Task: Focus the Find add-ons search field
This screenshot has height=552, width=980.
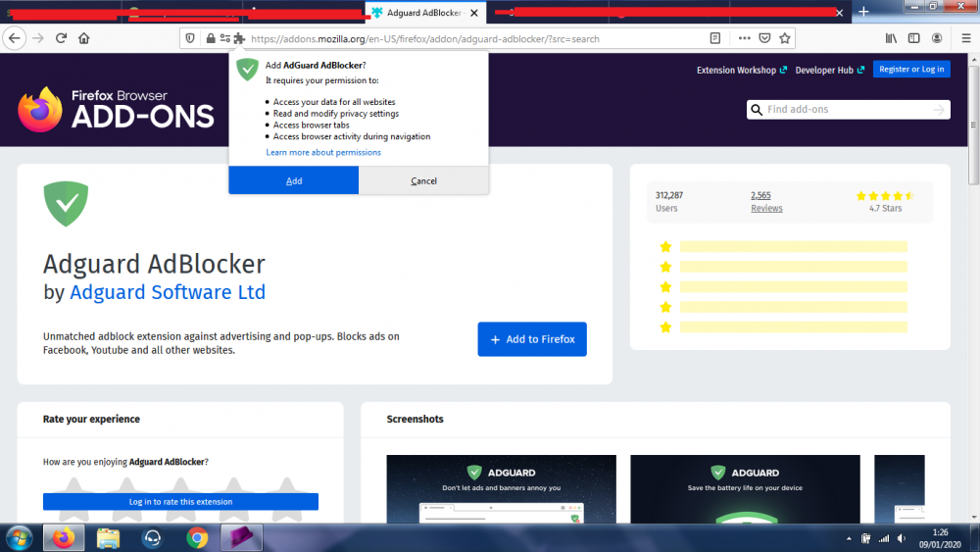Action: (x=848, y=110)
